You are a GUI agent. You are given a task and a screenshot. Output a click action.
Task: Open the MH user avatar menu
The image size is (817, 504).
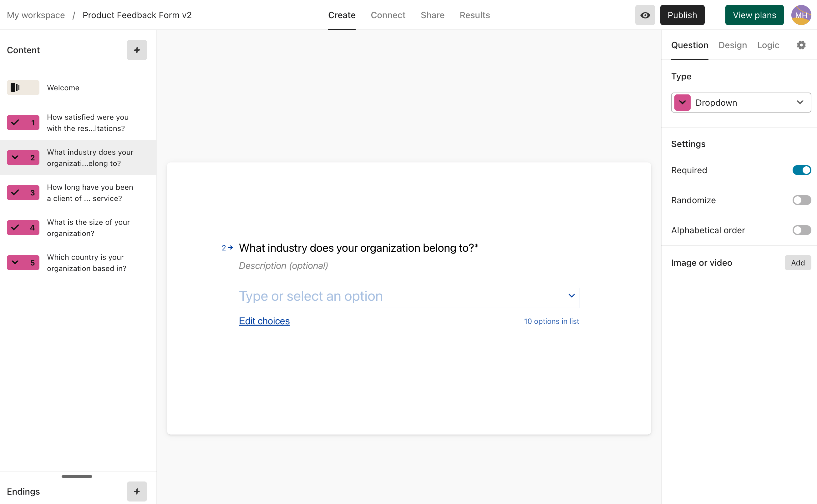pyautogui.click(x=801, y=15)
